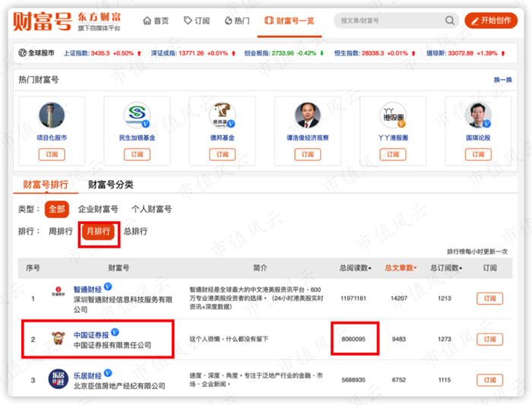Subscribe to 乐居财经 in ranking row

(x=489, y=380)
